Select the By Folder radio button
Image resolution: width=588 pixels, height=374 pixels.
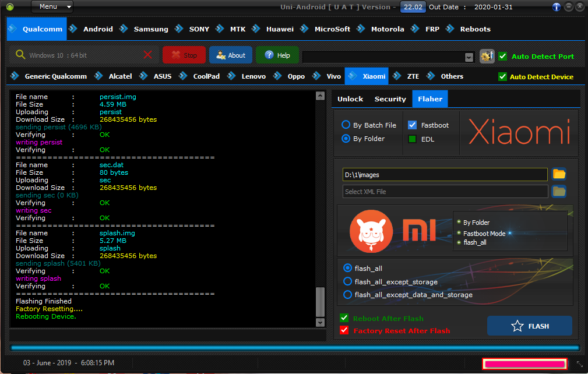click(346, 138)
